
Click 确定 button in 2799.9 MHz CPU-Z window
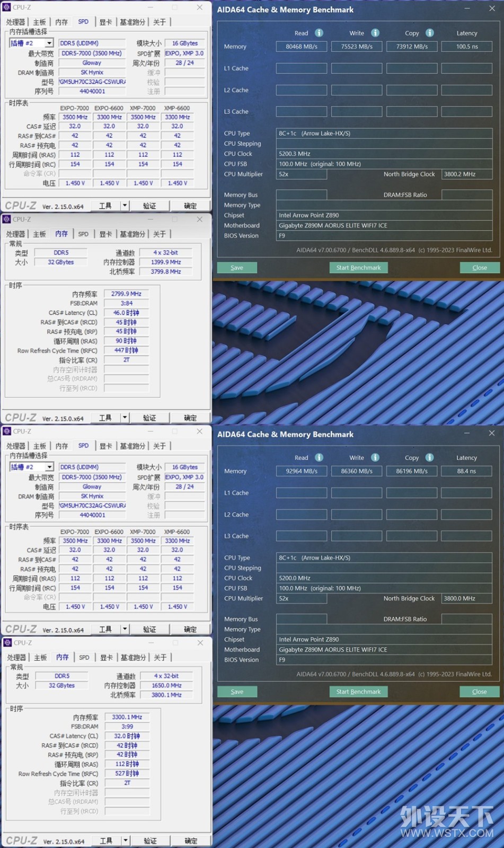tap(190, 418)
